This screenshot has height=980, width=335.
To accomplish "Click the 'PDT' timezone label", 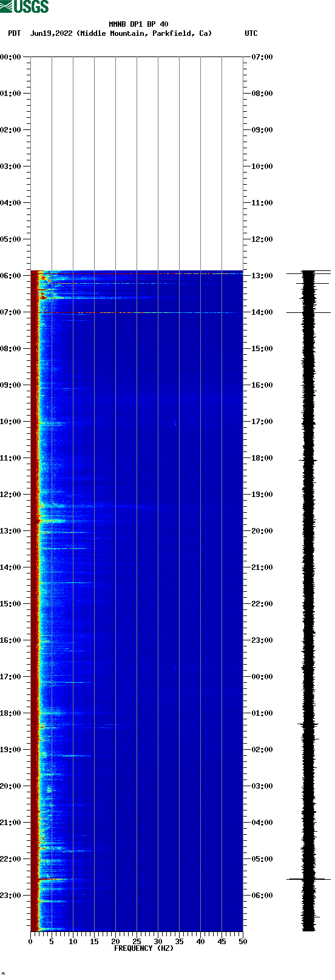I will coord(14,33).
